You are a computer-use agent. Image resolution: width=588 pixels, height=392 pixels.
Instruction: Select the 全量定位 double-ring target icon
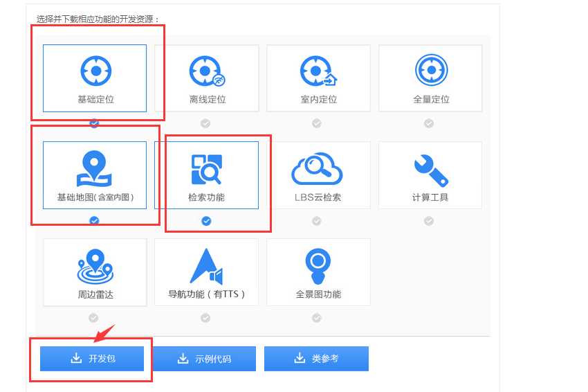(x=431, y=70)
